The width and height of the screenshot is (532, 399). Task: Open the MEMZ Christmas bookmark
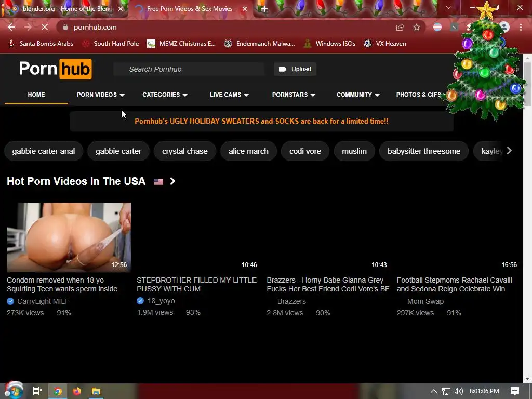[x=181, y=44]
